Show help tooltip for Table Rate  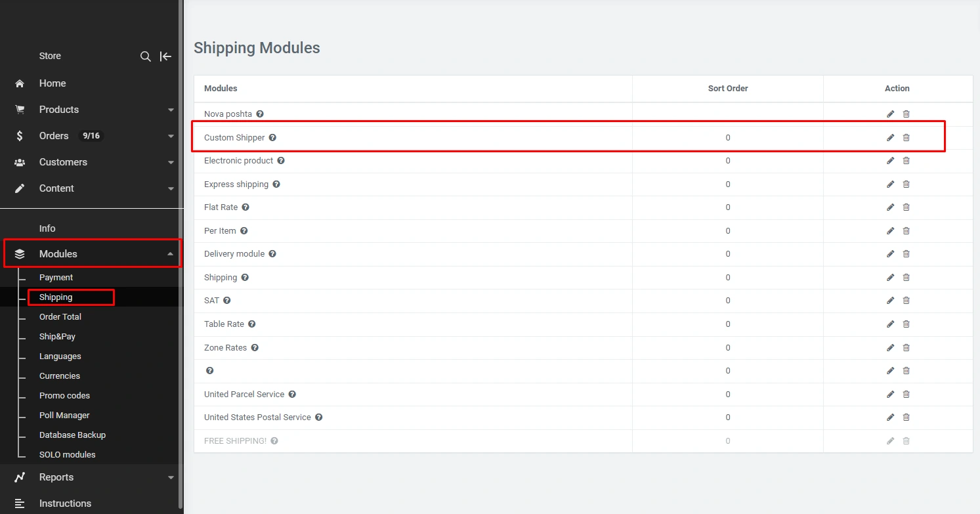[x=252, y=324]
